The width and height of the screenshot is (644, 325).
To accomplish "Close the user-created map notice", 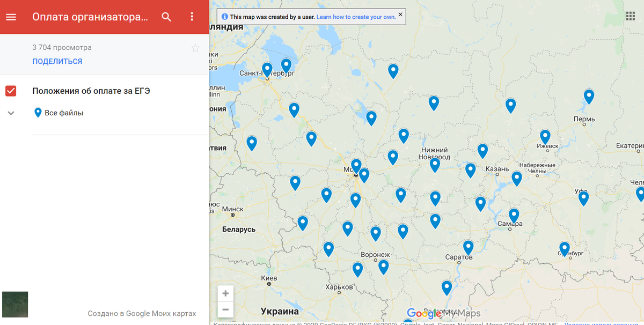I will (400, 14).
